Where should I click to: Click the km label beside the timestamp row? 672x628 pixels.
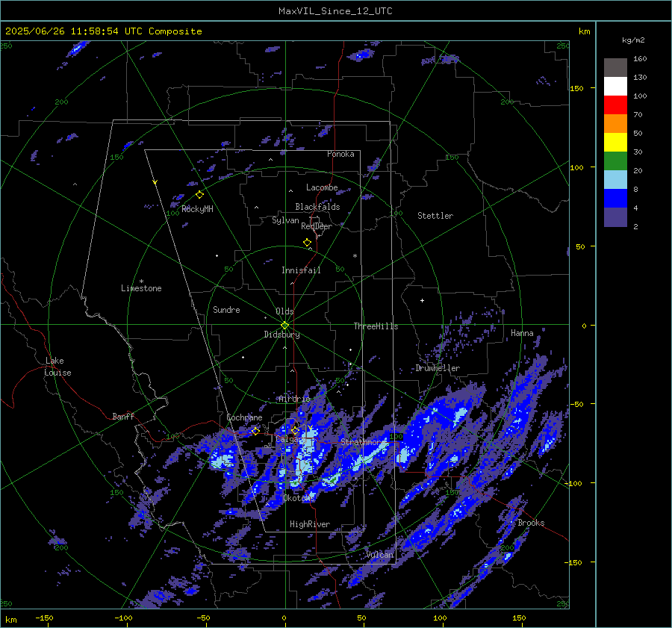(584, 31)
